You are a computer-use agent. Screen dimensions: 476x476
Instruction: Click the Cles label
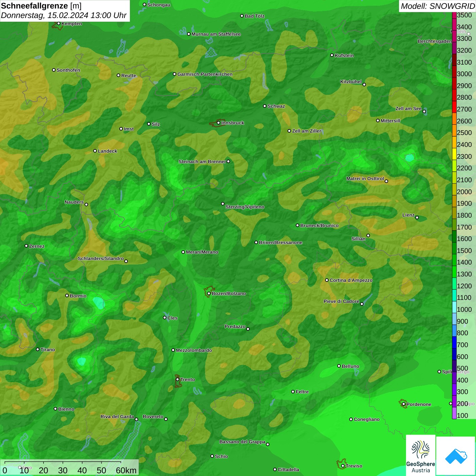(x=172, y=318)
